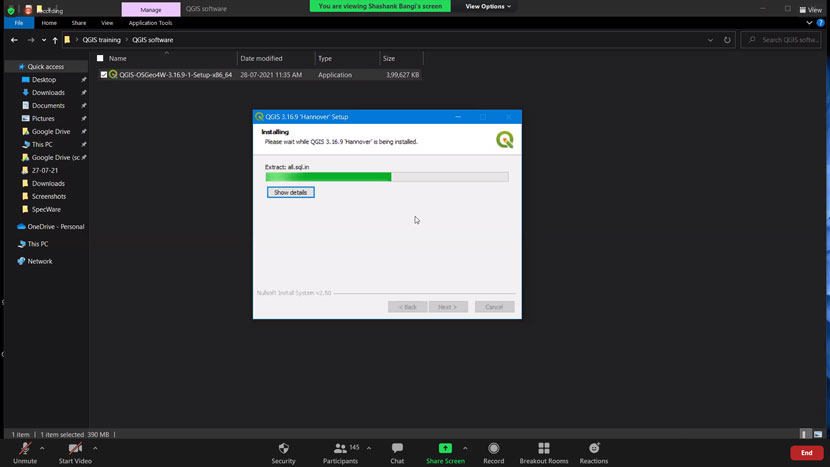The width and height of the screenshot is (830, 467).
Task: Open Application Tools ribbon tab
Action: point(150,23)
